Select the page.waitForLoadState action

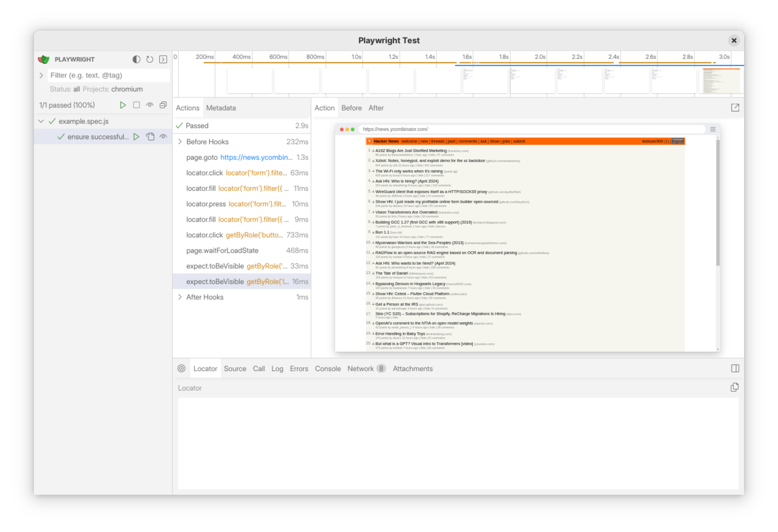click(x=242, y=250)
